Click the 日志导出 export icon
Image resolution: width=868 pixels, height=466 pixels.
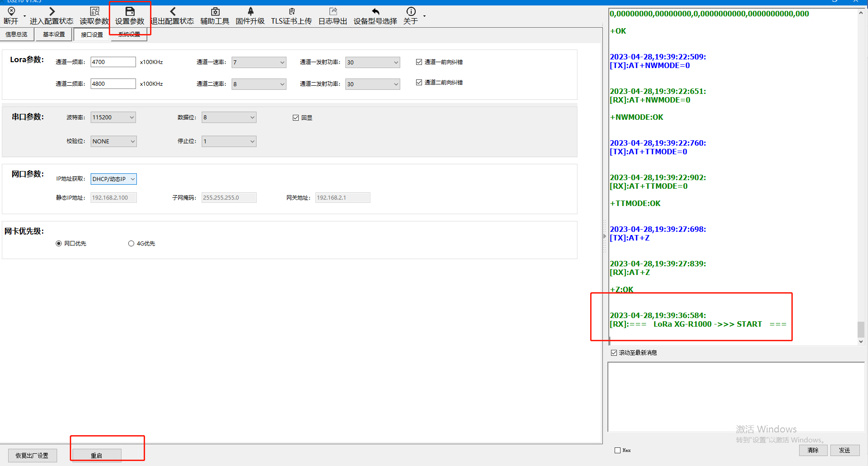point(333,11)
